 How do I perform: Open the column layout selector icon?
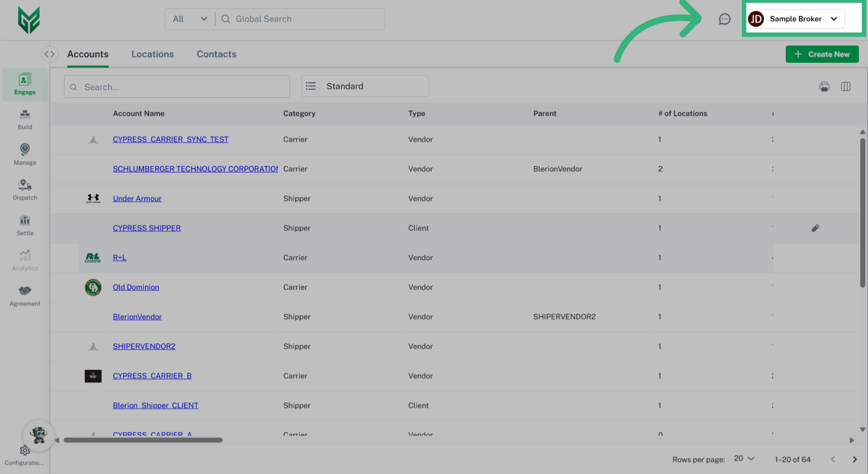click(x=845, y=86)
